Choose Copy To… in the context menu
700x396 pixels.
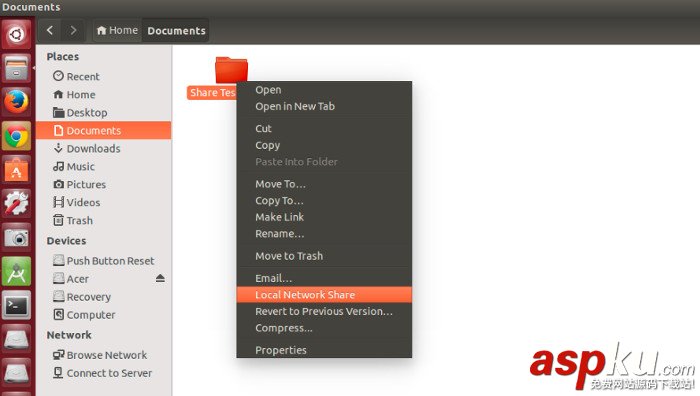pyautogui.click(x=324, y=200)
